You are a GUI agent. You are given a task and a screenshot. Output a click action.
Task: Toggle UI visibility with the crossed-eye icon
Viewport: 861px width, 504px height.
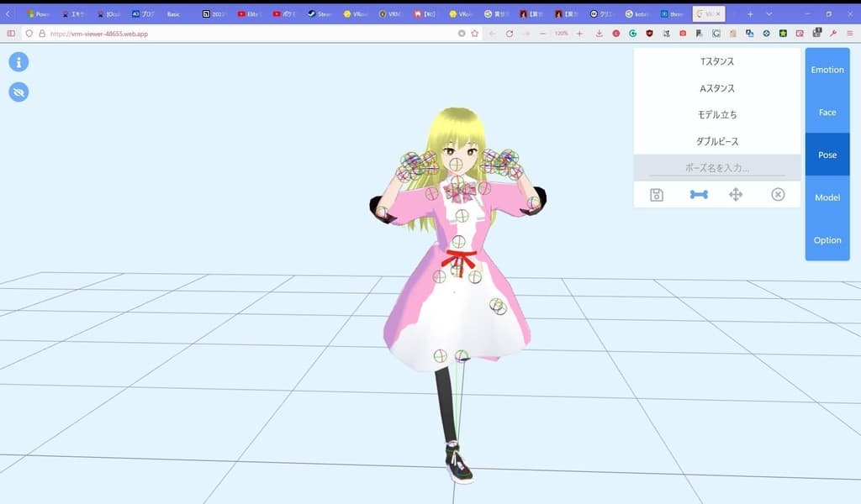18,92
